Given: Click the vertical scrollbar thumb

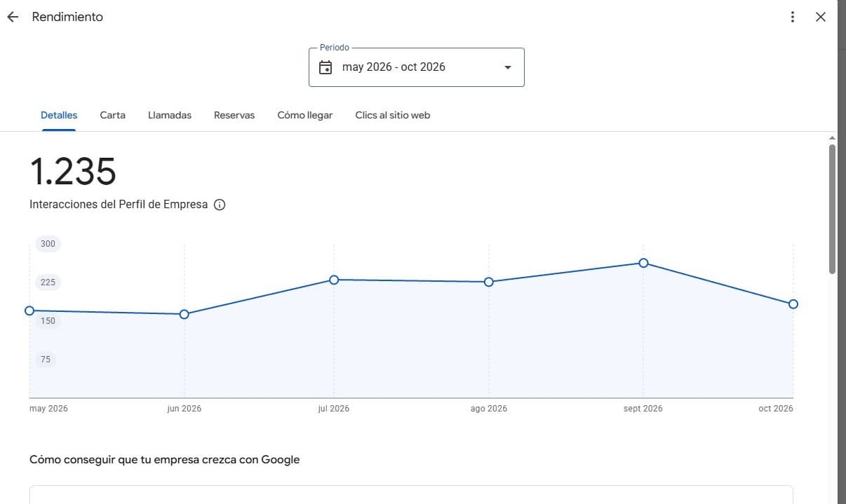Looking at the screenshot, I should (832, 209).
